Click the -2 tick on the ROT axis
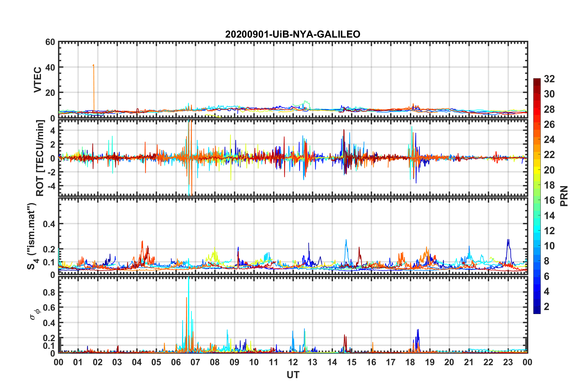 [x=51, y=172]
